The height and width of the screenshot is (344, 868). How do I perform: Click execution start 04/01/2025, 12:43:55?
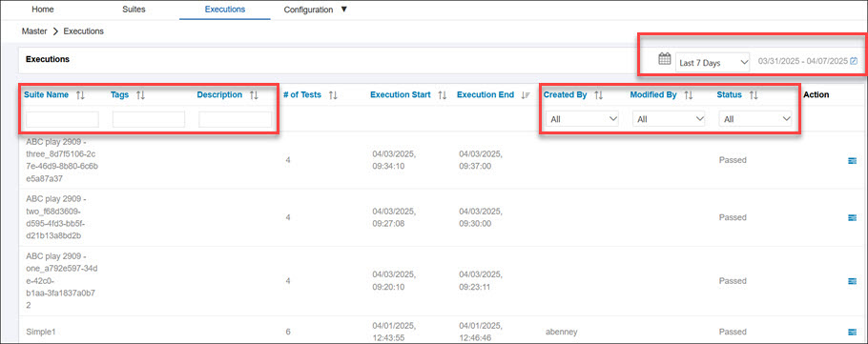pyautogui.click(x=394, y=332)
